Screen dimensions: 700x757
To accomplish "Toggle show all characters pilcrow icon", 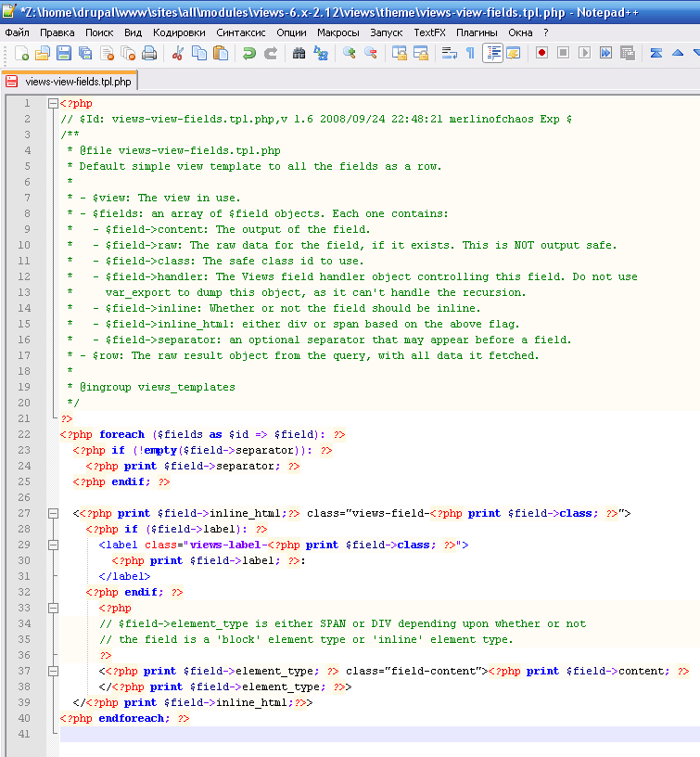I will pyautogui.click(x=470, y=53).
